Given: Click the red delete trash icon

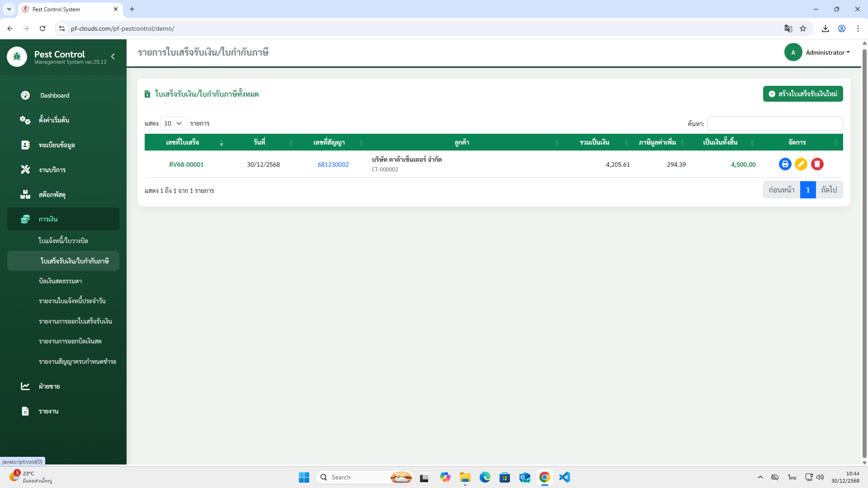Looking at the screenshot, I should (x=817, y=164).
